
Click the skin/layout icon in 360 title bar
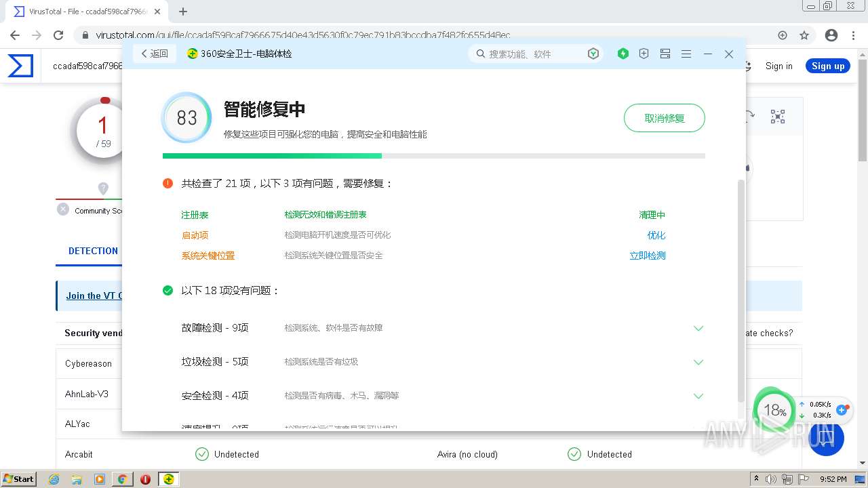(665, 54)
